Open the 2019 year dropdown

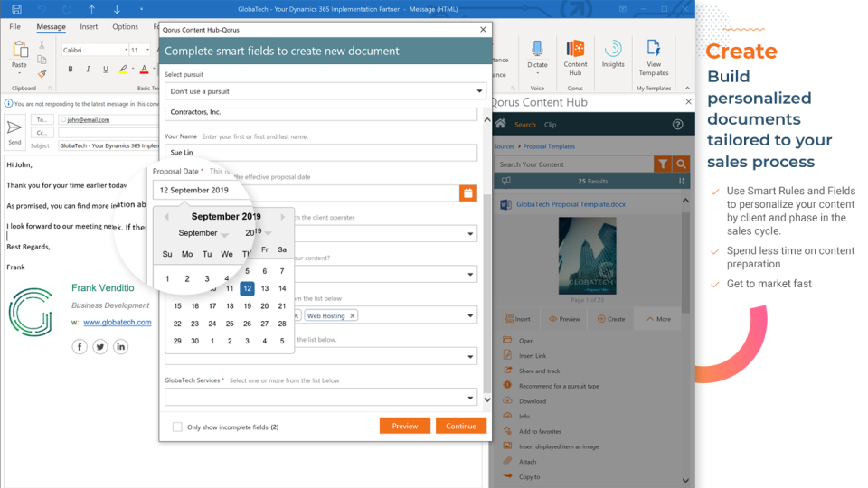pos(259,232)
